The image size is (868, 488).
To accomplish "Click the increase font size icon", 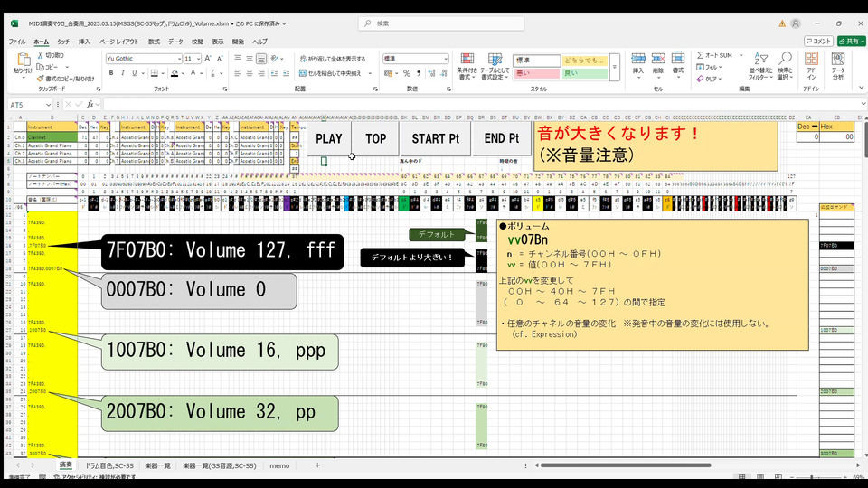I will coord(210,59).
